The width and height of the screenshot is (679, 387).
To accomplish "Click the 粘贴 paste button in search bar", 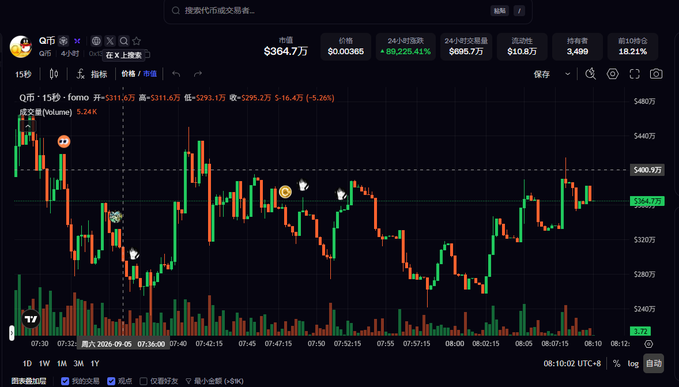I will click(x=500, y=10).
